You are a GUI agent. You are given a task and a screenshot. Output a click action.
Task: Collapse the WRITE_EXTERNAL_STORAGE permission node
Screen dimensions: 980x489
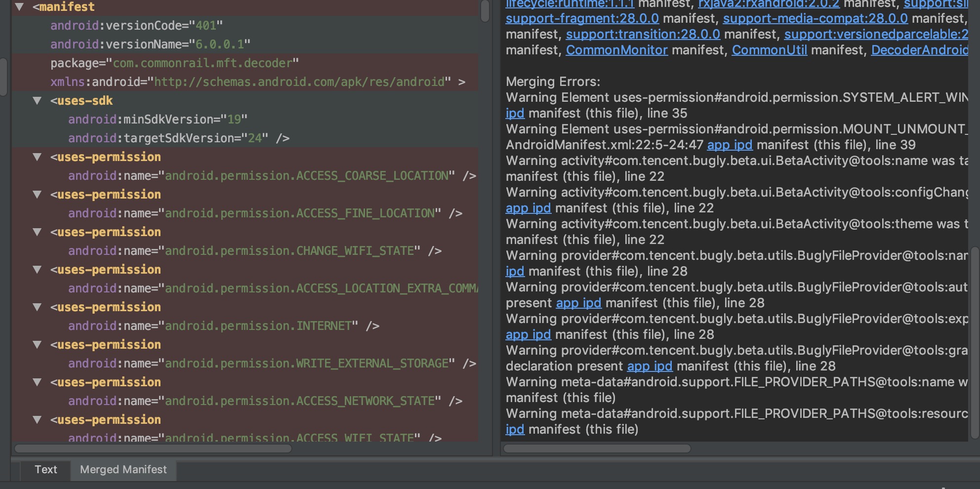coord(38,345)
